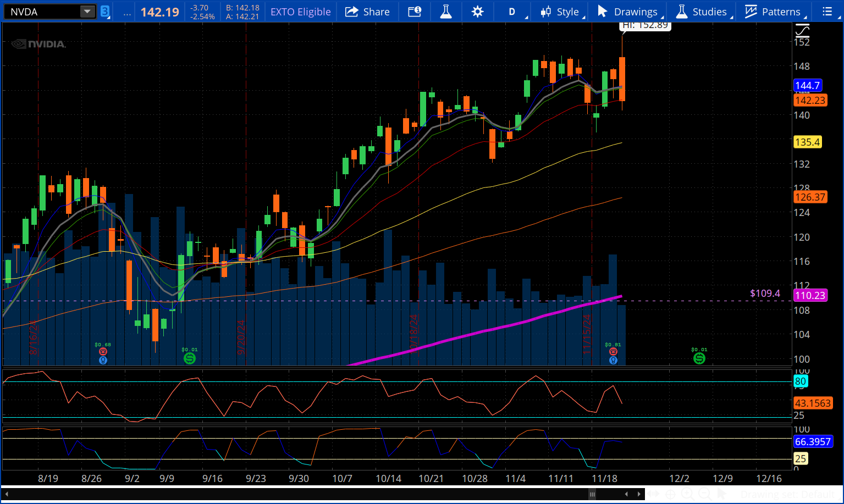Open the flask icon left of the gear
844x504 pixels.
coord(446,12)
